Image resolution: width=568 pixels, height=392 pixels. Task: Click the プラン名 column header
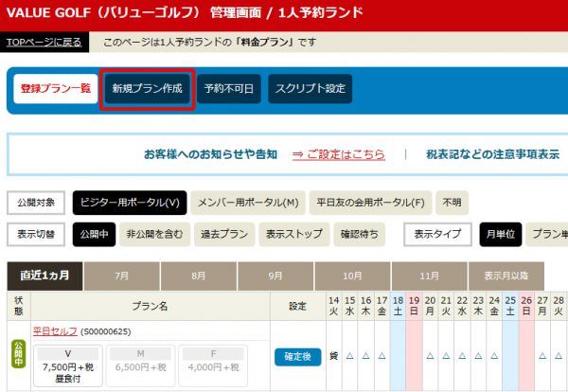[151, 307]
